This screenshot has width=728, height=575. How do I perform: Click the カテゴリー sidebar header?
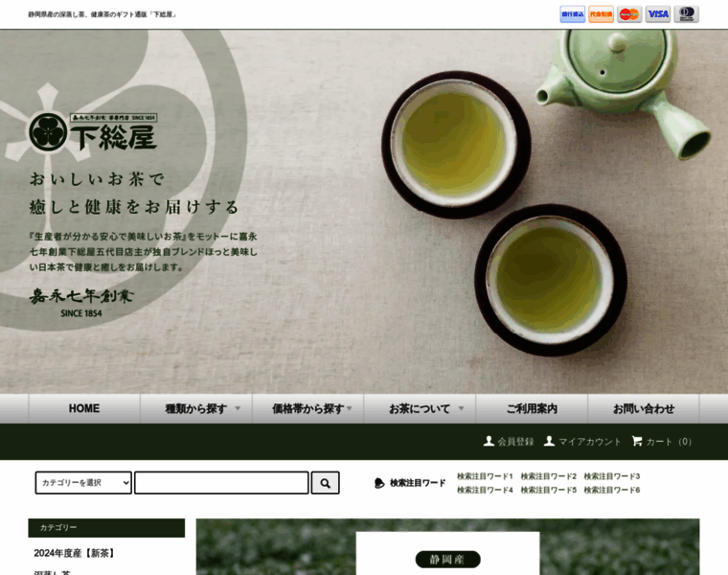point(106,528)
